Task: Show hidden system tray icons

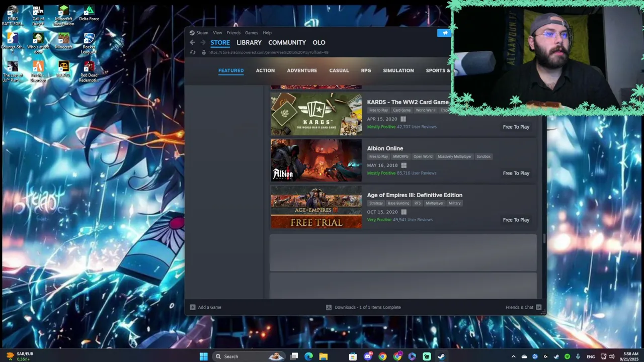Action: pyautogui.click(x=513, y=356)
